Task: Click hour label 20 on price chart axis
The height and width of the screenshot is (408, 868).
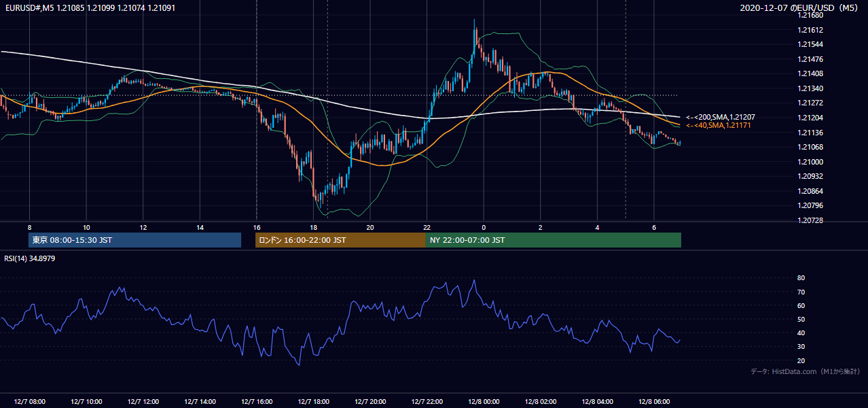Action: coord(370,227)
